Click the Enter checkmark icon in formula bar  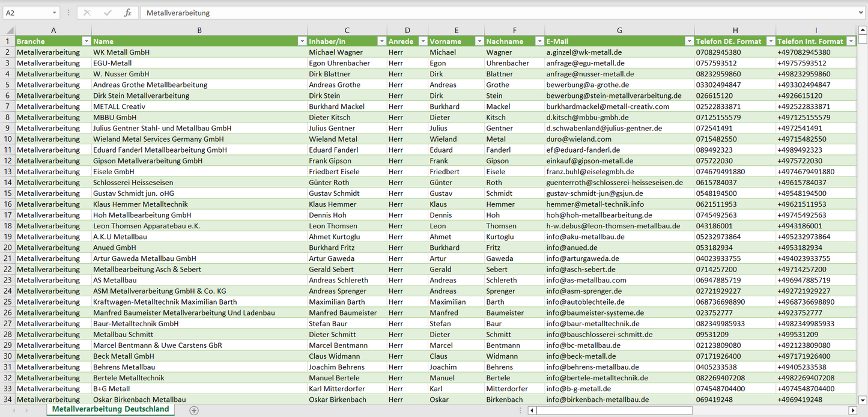point(108,13)
